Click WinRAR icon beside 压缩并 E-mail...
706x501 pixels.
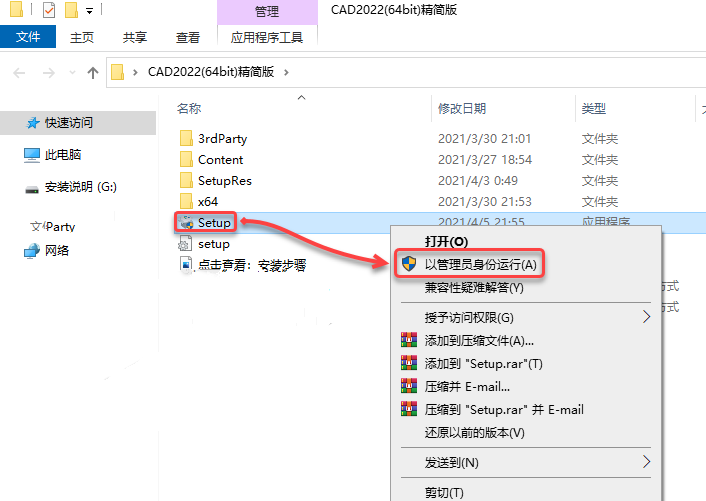[409, 386]
